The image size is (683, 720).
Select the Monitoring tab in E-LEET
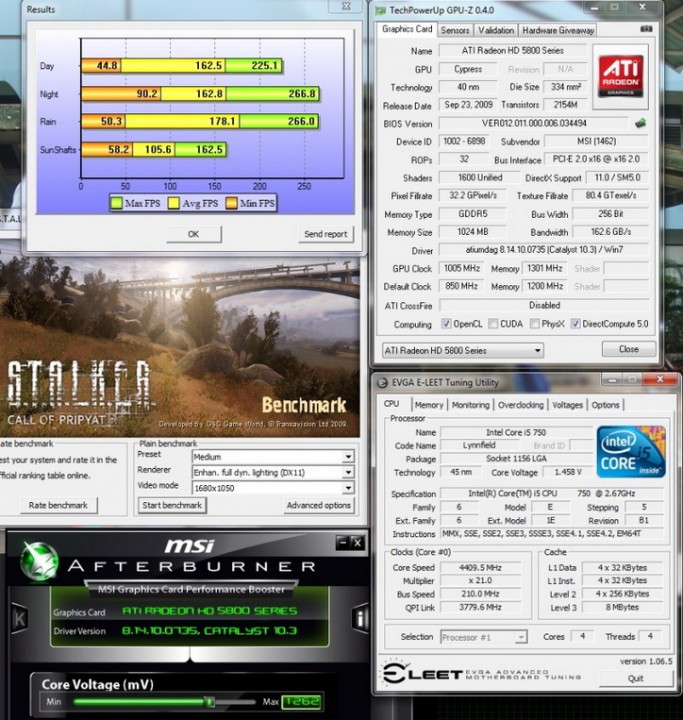470,405
